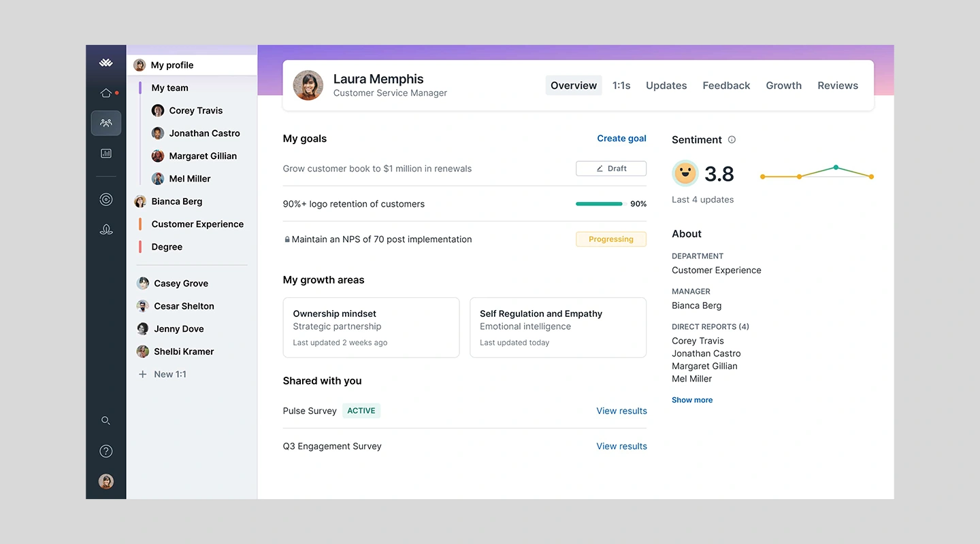Click the app logo at top of sidebar
The height and width of the screenshot is (544, 980).
(105, 63)
